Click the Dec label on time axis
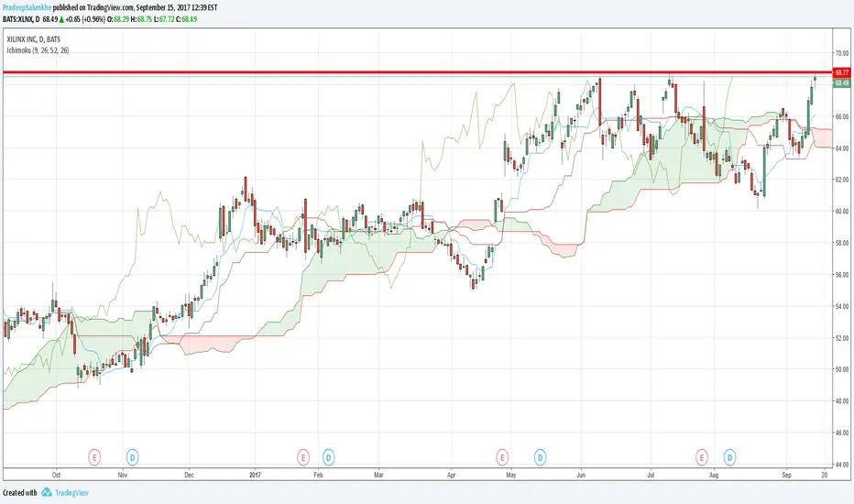This screenshot has height=504, width=854. click(x=189, y=475)
